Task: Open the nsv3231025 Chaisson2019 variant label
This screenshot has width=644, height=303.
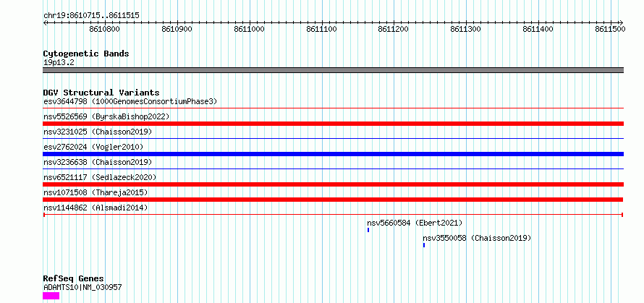Action: [x=98, y=132]
